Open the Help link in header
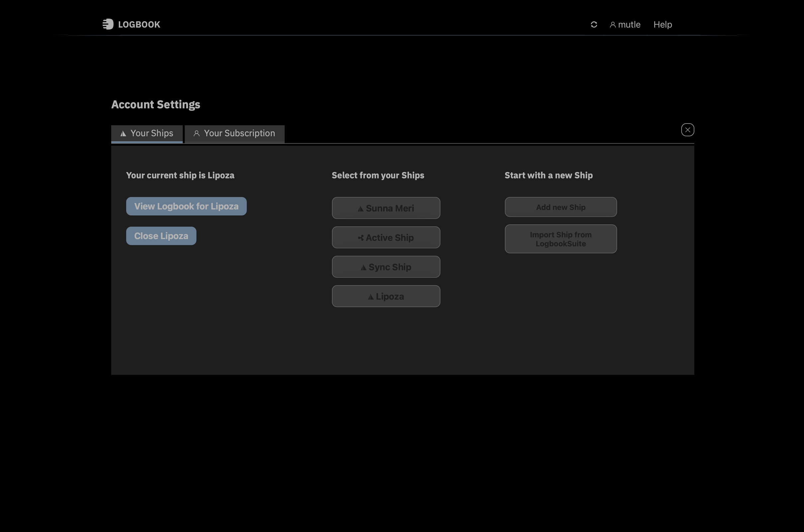Image resolution: width=804 pixels, height=532 pixels. pyautogui.click(x=662, y=25)
